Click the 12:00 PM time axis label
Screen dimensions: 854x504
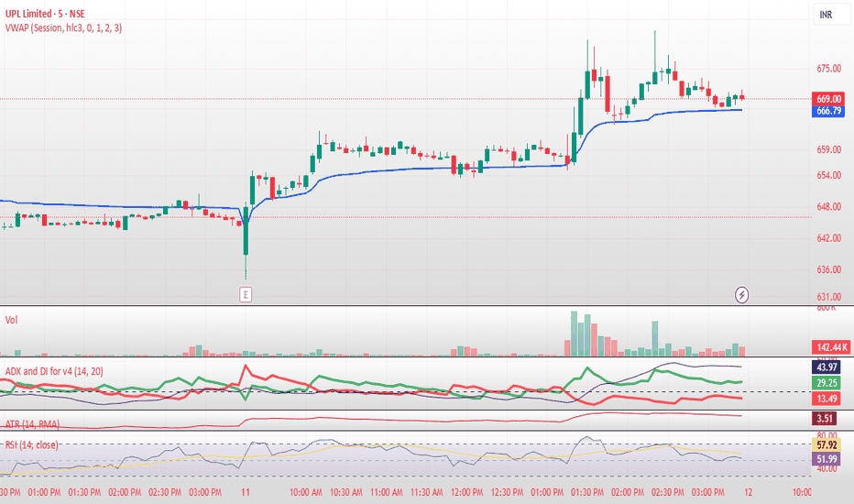(x=466, y=492)
